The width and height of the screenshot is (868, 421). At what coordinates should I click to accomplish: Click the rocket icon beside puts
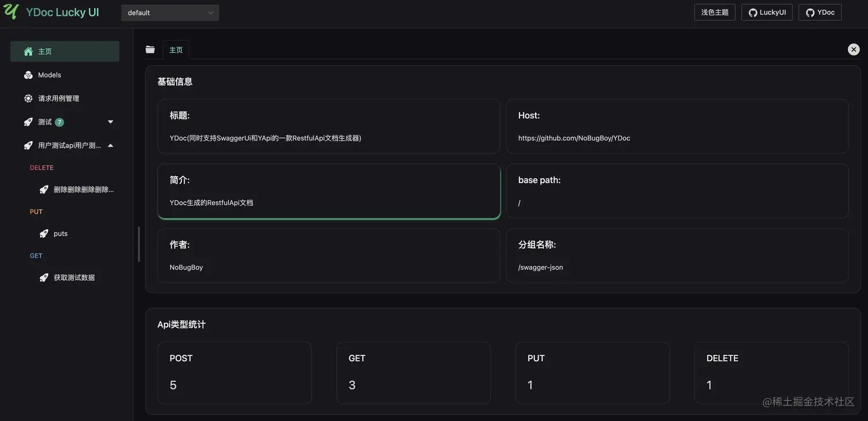(x=44, y=234)
